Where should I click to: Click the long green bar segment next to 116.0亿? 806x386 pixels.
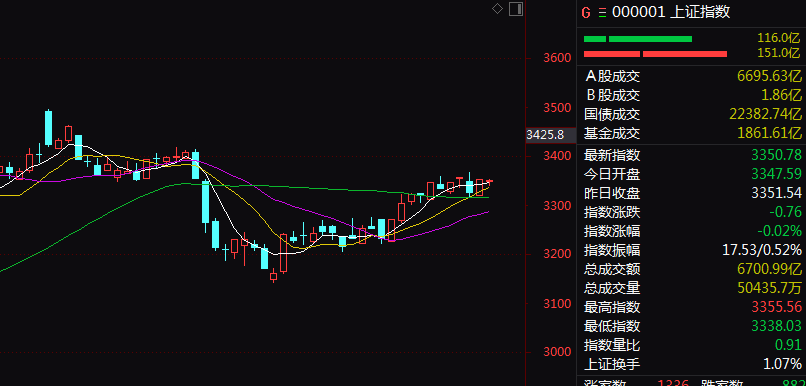[x=650, y=39]
